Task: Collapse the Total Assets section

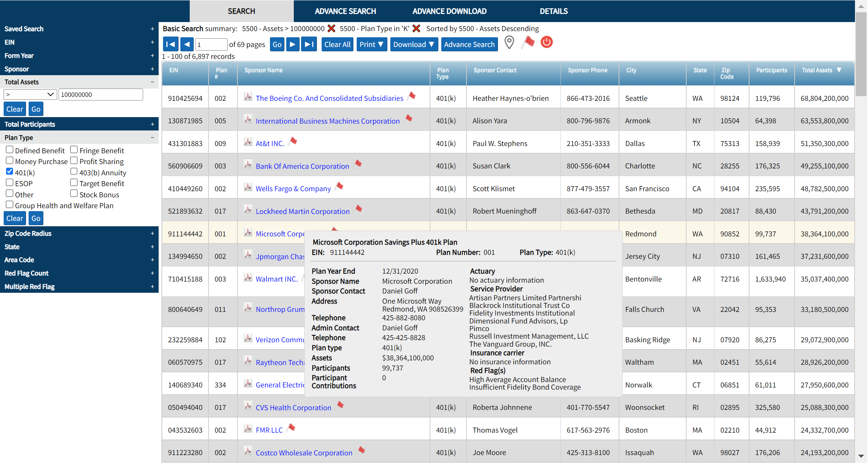Action: pyautogui.click(x=79, y=82)
